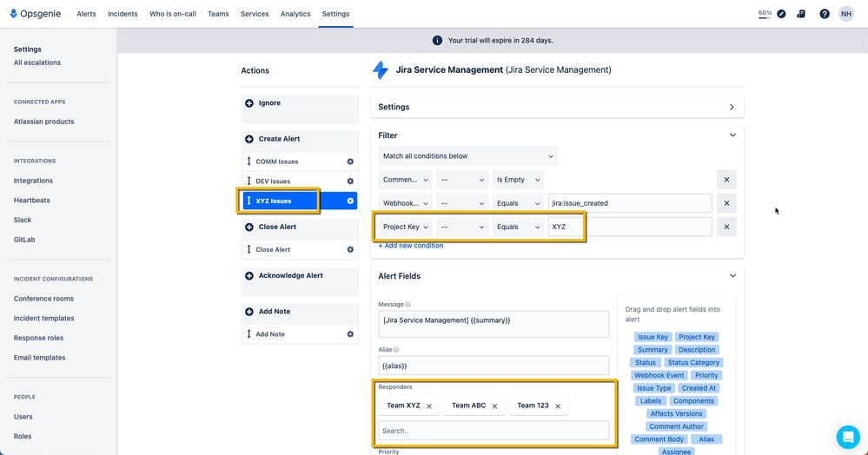Open Email templates in sidebar
The height and width of the screenshot is (455, 868).
point(39,358)
